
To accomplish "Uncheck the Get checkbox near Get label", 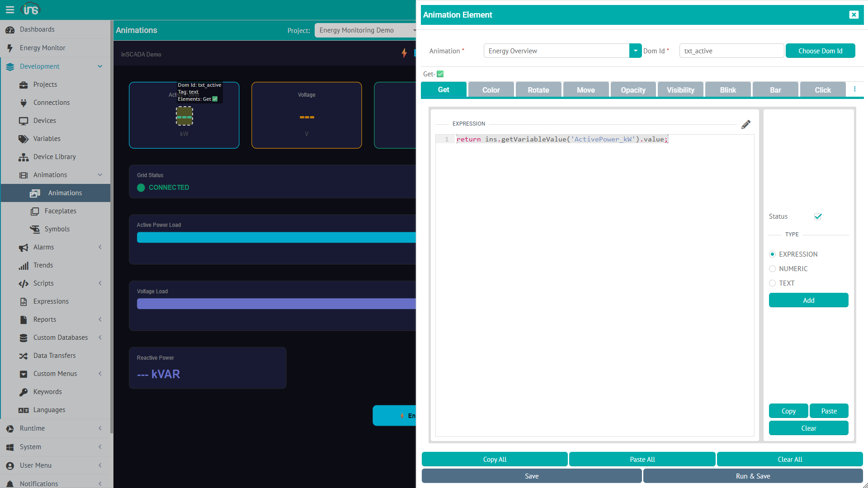I will [x=440, y=74].
